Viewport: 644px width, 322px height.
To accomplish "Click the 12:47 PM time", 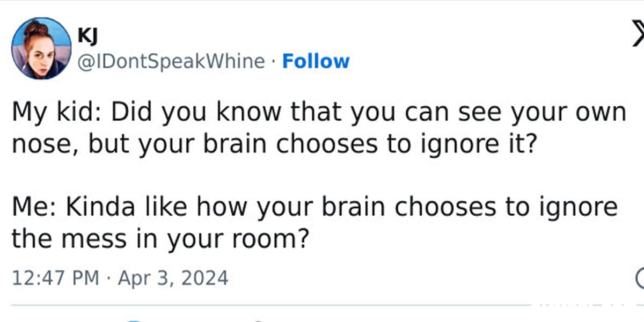I will pyautogui.click(x=55, y=278).
